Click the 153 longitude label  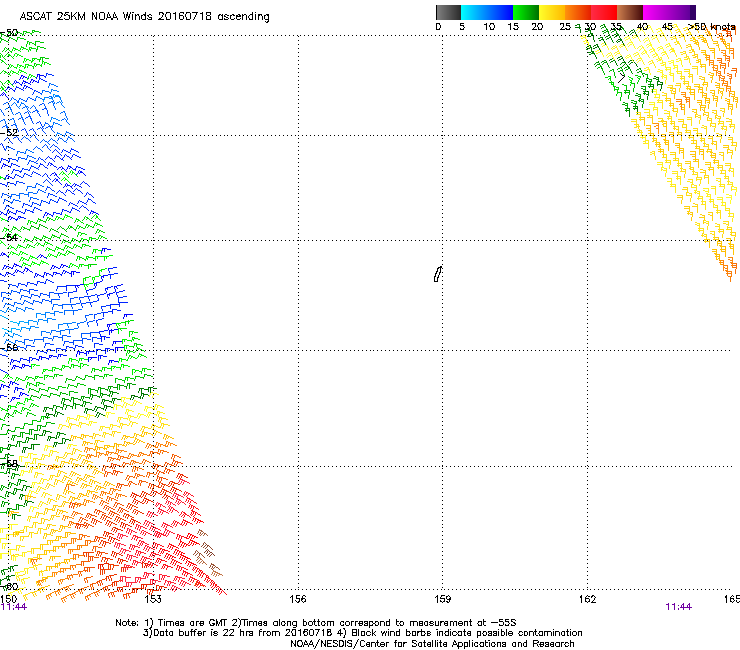pos(153,599)
